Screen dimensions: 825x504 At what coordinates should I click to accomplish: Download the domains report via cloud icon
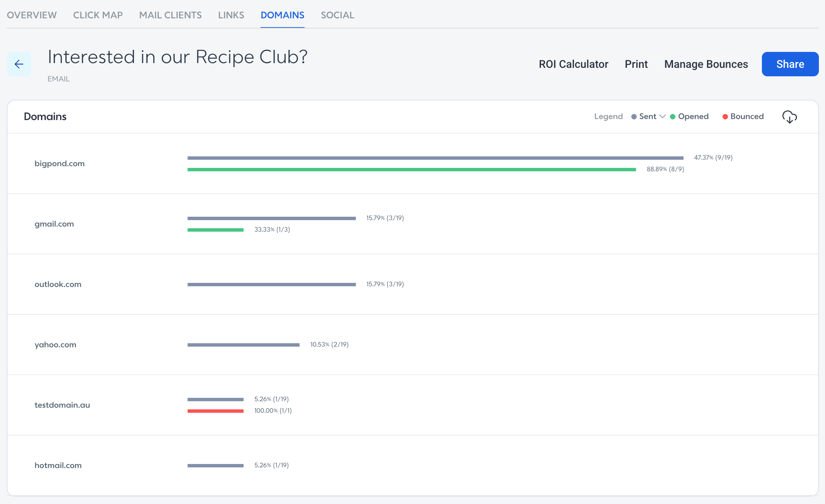pyautogui.click(x=789, y=117)
